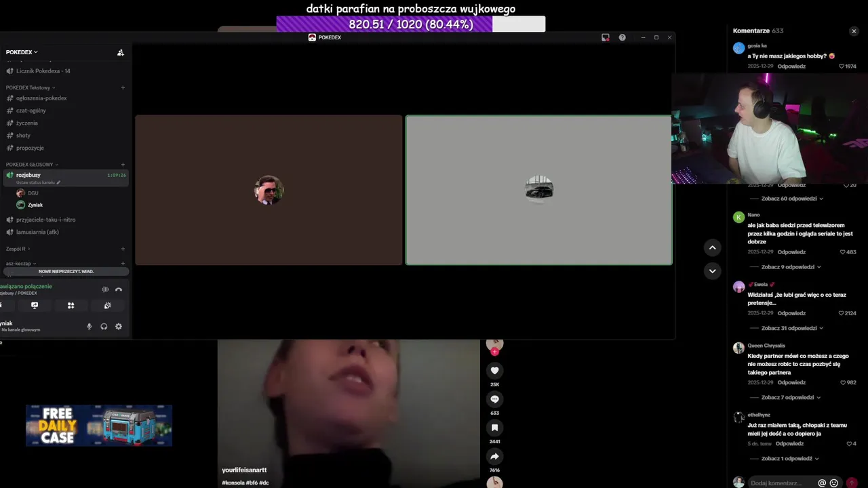
Task: Collapse asz-keczap category
Action: pyautogui.click(x=20, y=264)
